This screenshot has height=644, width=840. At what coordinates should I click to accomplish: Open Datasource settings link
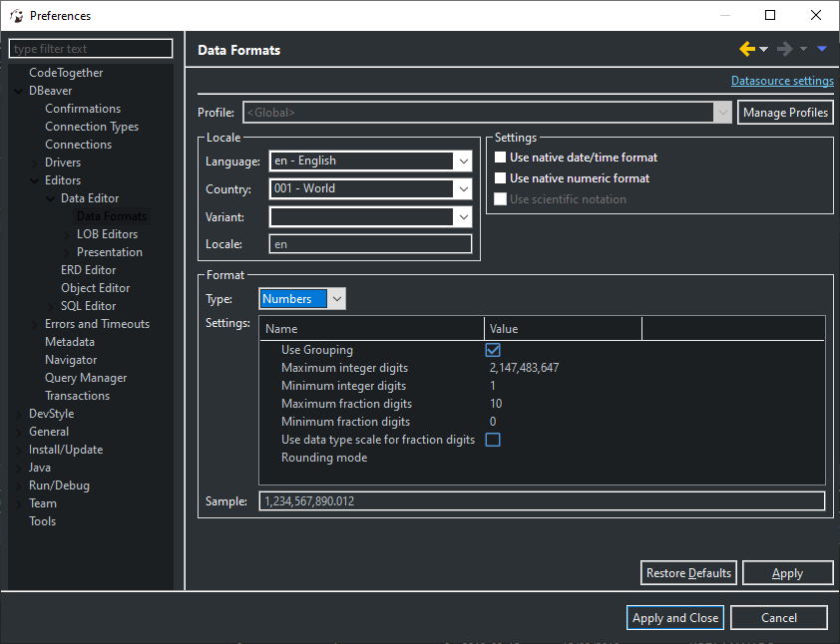click(782, 81)
